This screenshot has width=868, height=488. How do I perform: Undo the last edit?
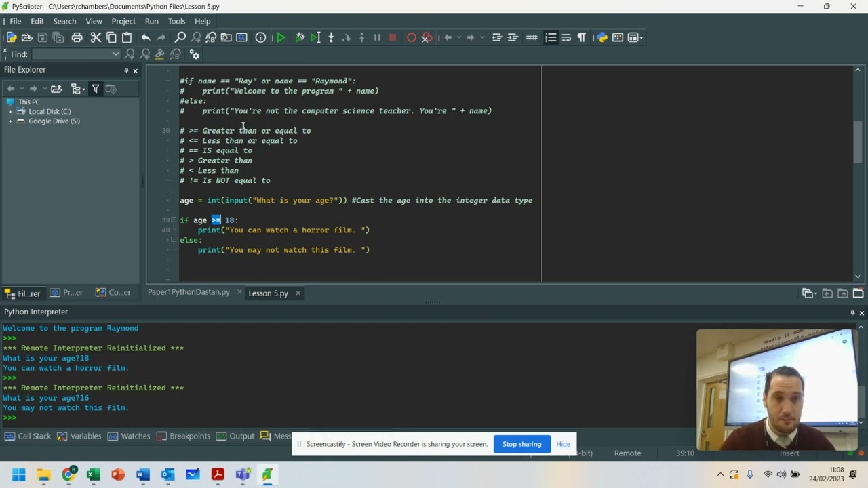[x=145, y=37]
